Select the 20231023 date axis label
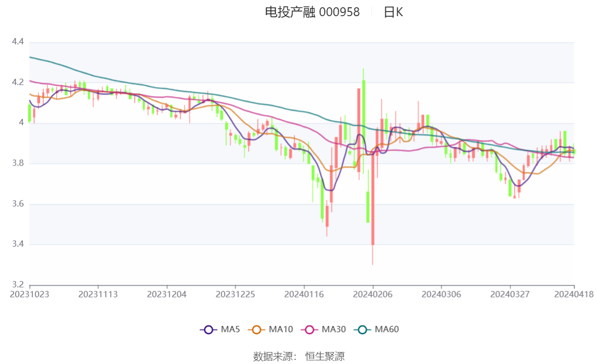Viewport: 598px width, 364px height. point(29,295)
